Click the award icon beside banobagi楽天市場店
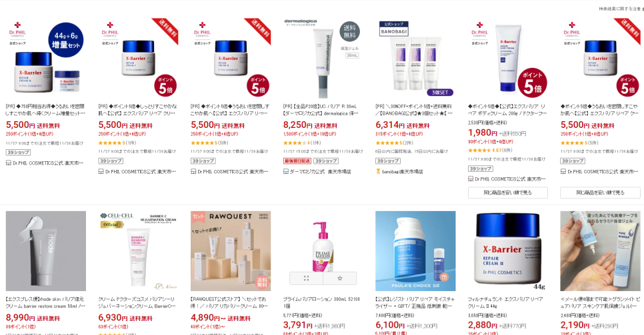Screen dimensions: 644x335 [x=378, y=172]
